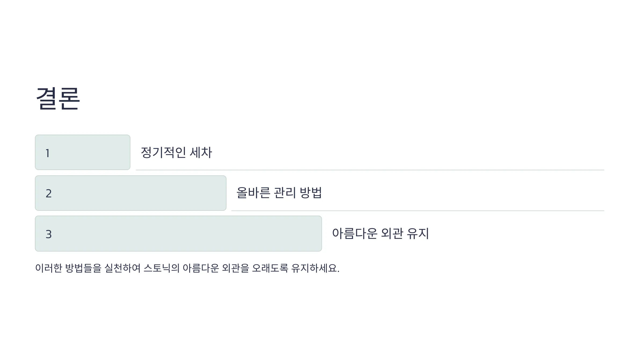Image resolution: width=644 pixels, height=362 pixels.
Task: Select the 올바른 관리 방법 label
Action: tap(279, 193)
